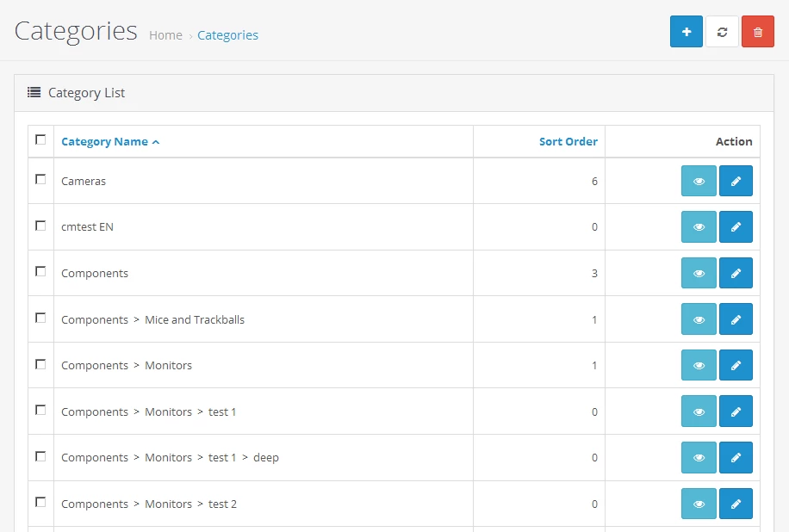
Task: View the Monitors > test 1 row eye icon
Action: coord(699,411)
